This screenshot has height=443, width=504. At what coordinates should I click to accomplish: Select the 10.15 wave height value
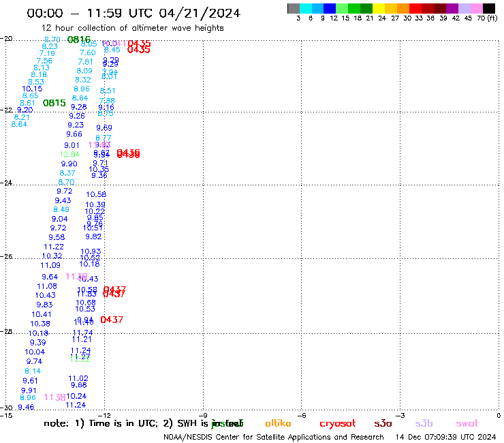32,89
